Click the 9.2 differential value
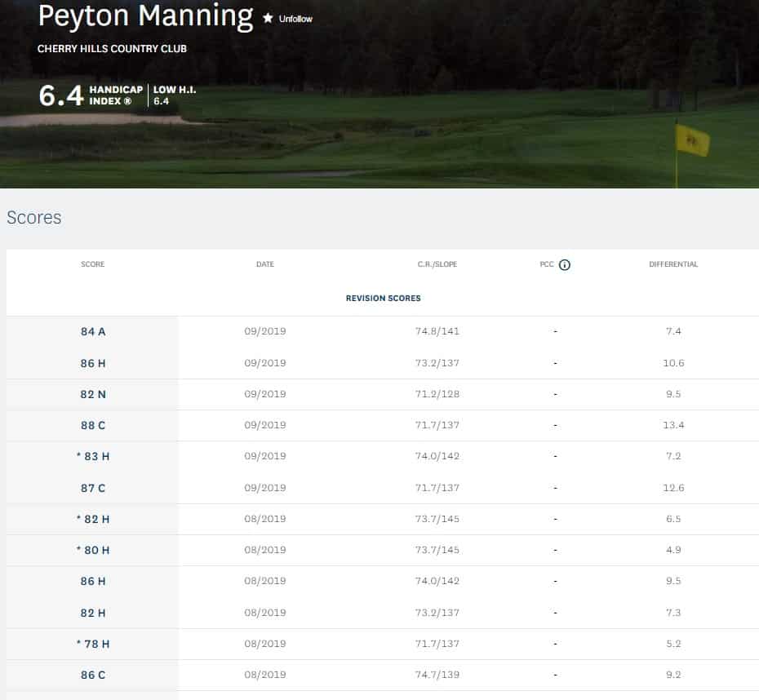The width and height of the screenshot is (759, 700). (x=673, y=675)
